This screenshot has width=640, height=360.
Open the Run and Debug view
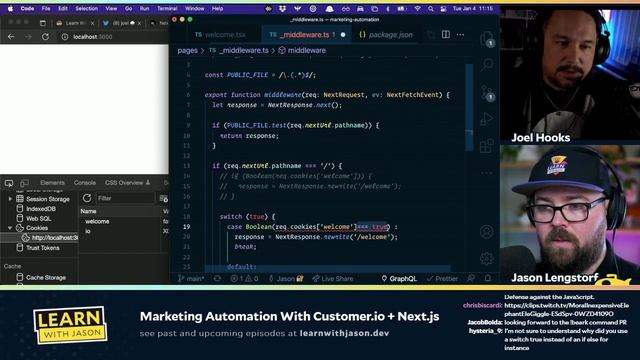(487, 119)
